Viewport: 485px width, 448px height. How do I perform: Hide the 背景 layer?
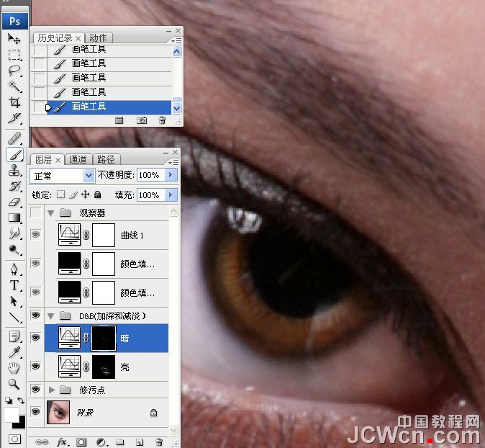pyautogui.click(x=36, y=413)
